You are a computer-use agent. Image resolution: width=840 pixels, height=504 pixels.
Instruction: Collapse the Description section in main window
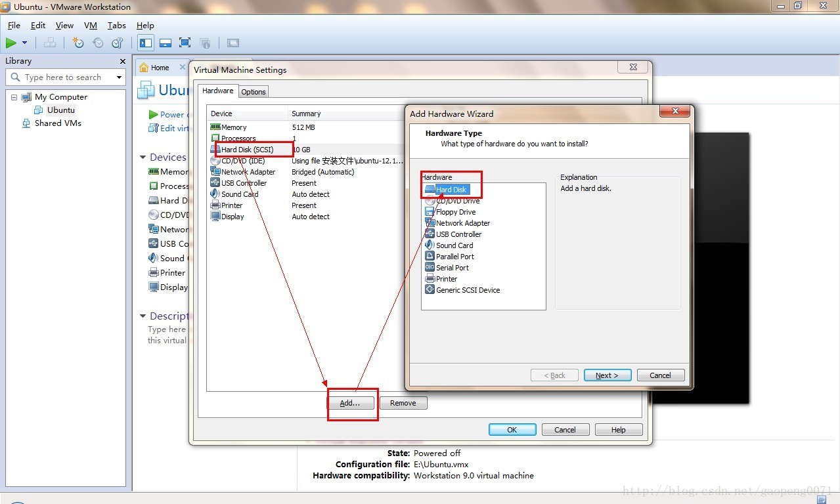143,316
